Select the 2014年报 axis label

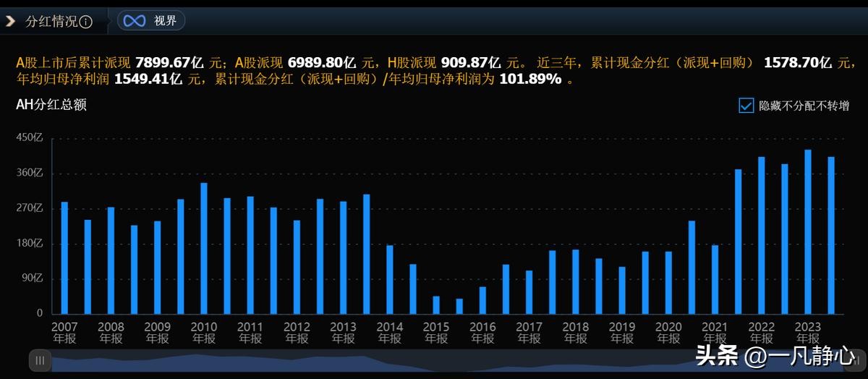point(390,332)
